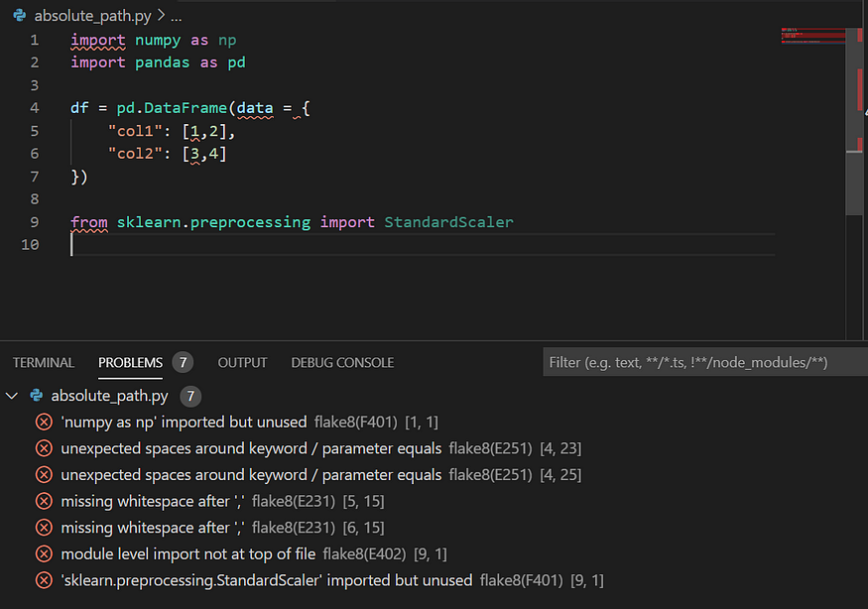Click 'DataFrame' in line 4
Image resolution: width=868 pixels, height=609 pixels.
pyautogui.click(x=186, y=108)
